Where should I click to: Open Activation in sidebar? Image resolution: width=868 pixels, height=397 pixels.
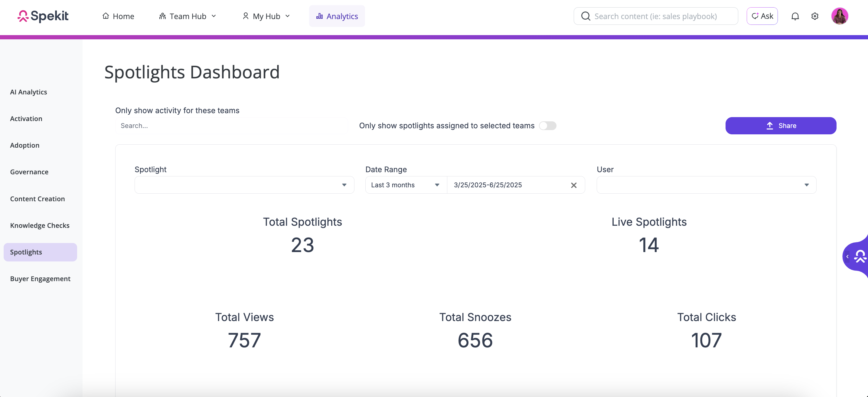click(x=26, y=119)
